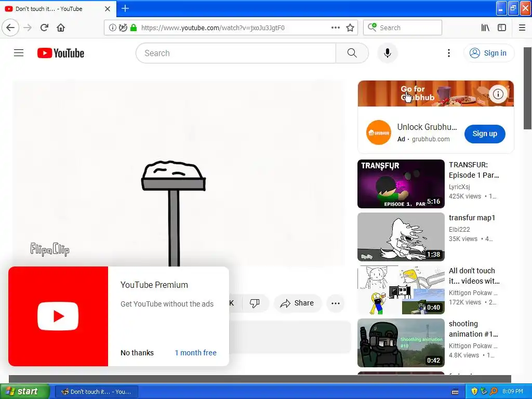Click the Sign in button

click(x=489, y=53)
